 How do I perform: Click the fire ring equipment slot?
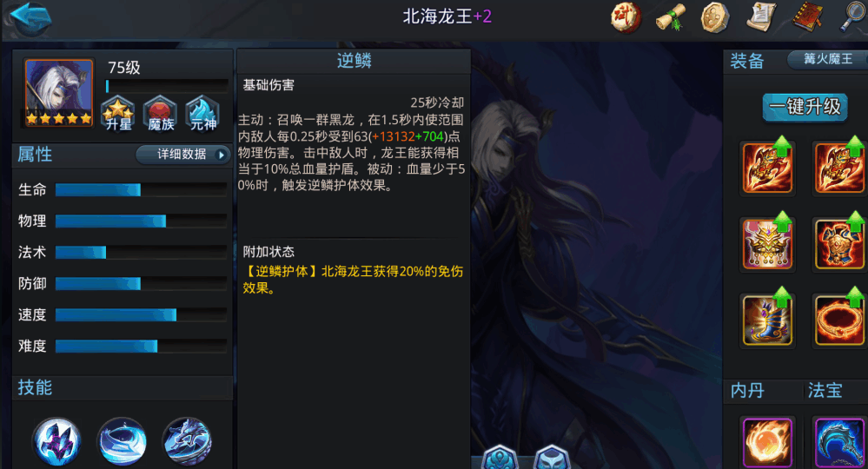[839, 320]
